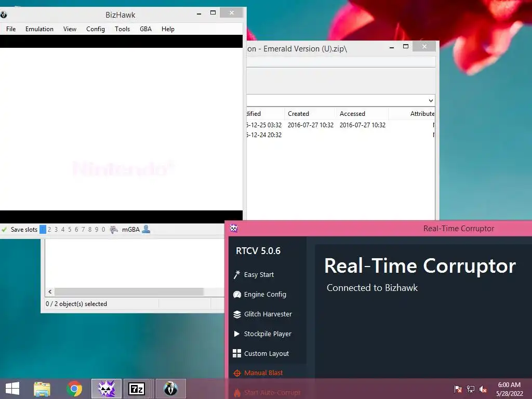
Task: Select save slot 7 in BizHawk
Action: [83, 230]
